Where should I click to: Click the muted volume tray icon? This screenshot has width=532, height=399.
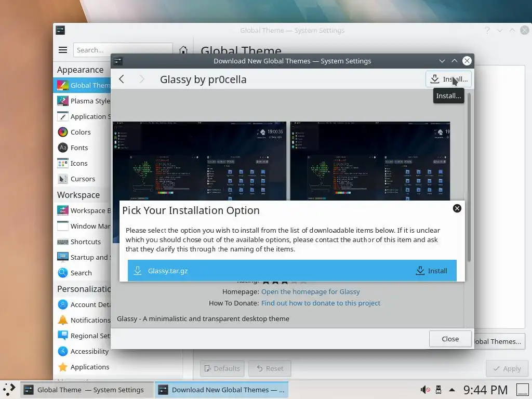425,390
